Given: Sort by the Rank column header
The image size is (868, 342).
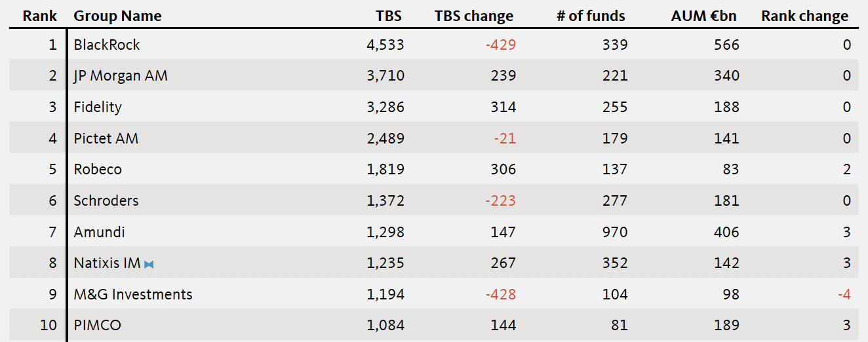Looking at the screenshot, I should (40, 16).
